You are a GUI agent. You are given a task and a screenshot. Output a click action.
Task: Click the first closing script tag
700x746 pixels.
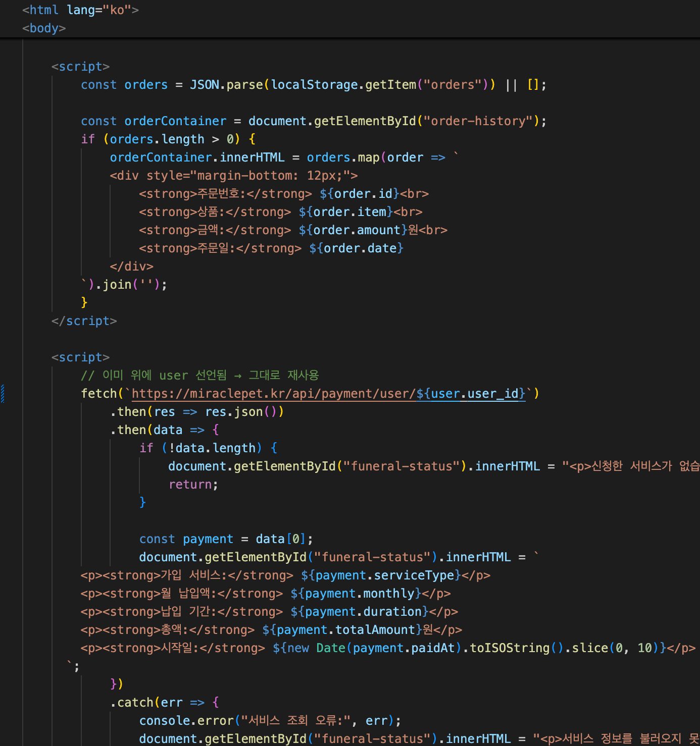click(84, 321)
